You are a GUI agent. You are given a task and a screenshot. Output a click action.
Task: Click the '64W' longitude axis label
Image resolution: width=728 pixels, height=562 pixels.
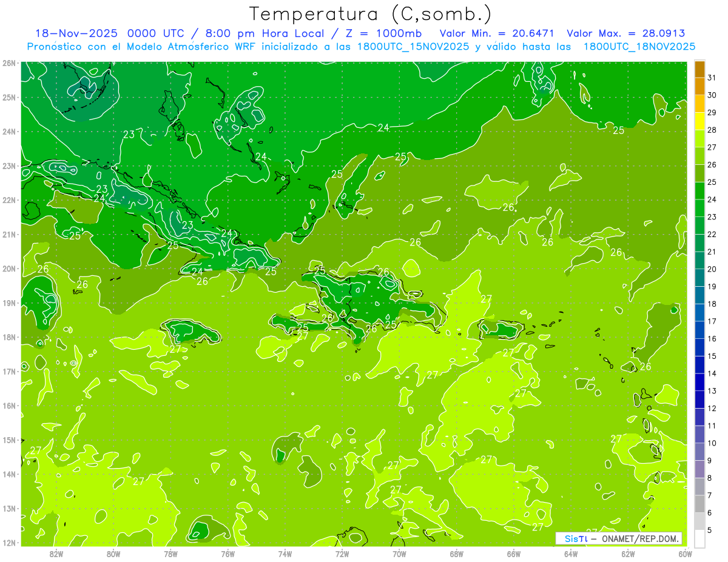coord(571,554)
